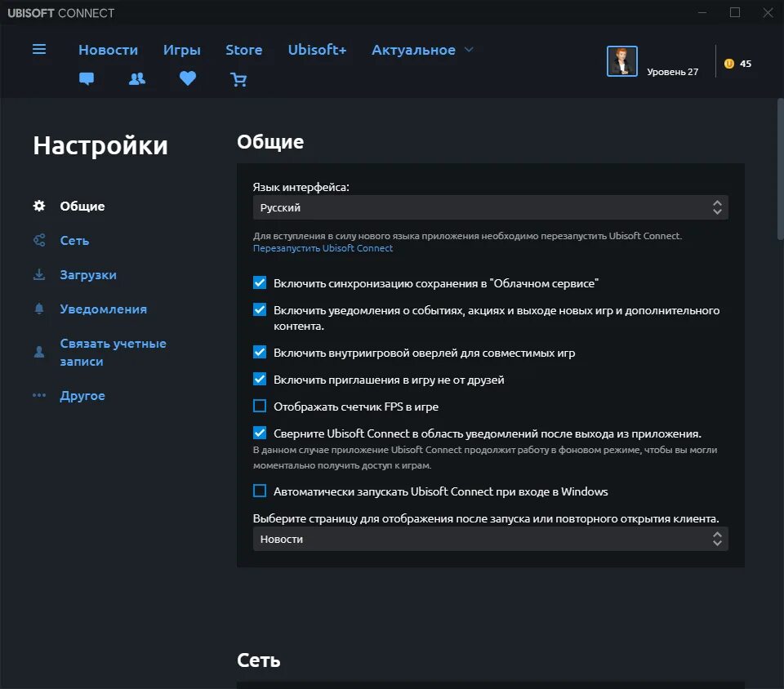Click the network icon beside Сеть
This screenshot has width=784, height=689.
(39, 240)
